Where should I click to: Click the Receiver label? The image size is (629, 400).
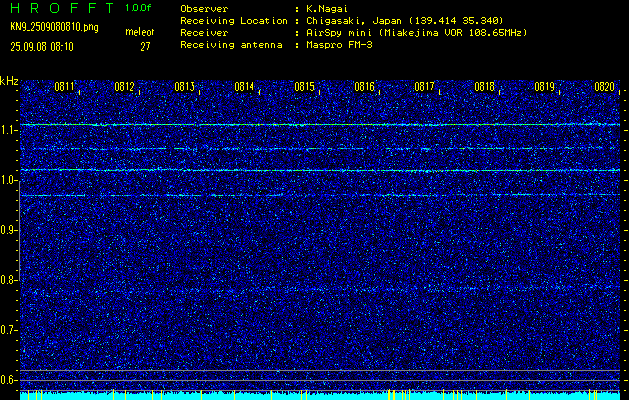pos(204,33)
